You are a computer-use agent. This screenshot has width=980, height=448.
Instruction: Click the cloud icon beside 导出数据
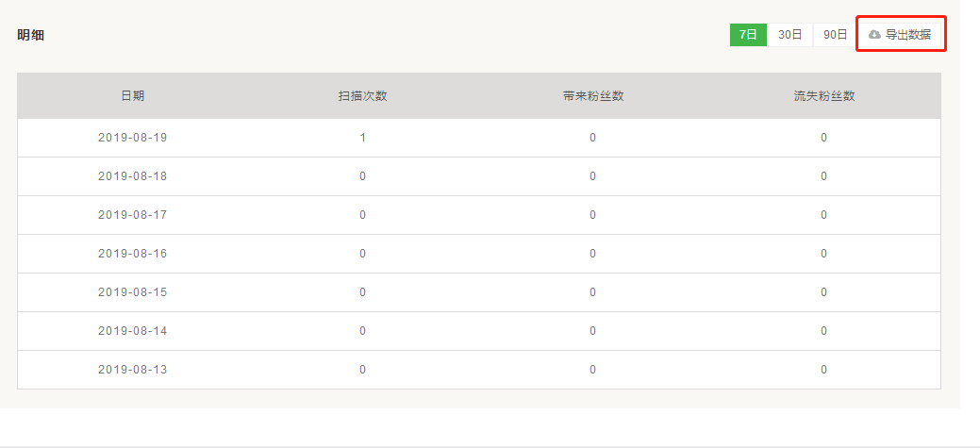pos(874,35)
